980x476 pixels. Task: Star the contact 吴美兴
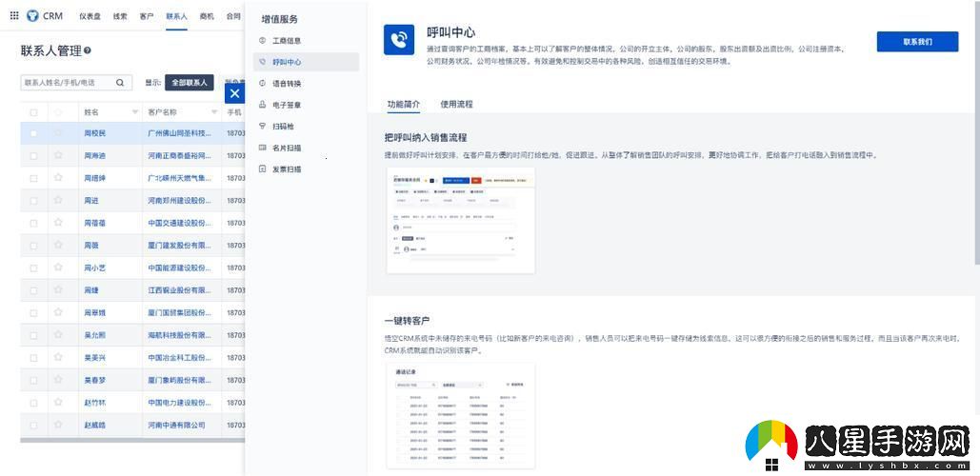pos(58,357)
